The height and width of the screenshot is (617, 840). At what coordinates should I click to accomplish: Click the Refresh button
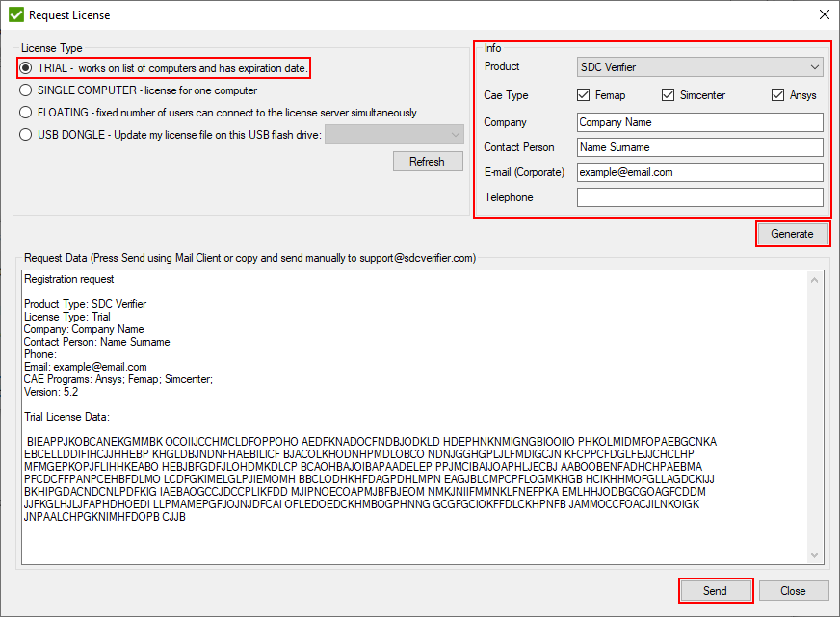428,161
